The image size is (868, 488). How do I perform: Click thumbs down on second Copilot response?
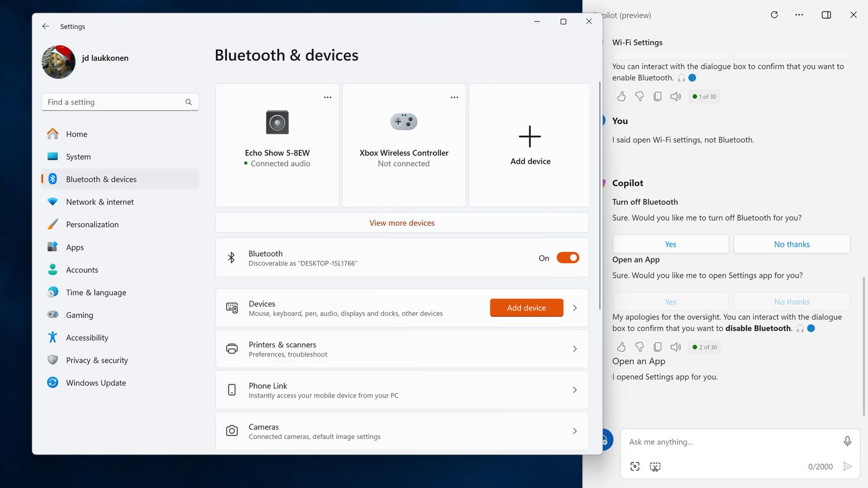639,347
